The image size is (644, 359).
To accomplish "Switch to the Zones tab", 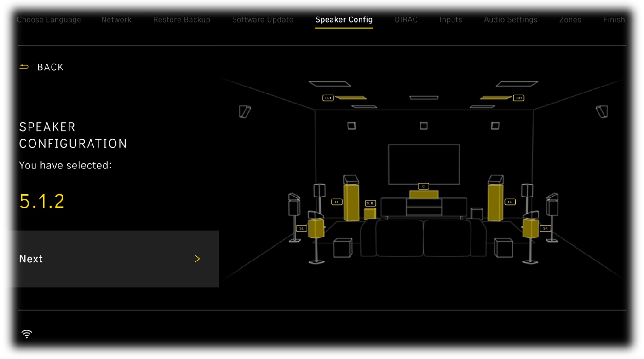I will 570,20.
